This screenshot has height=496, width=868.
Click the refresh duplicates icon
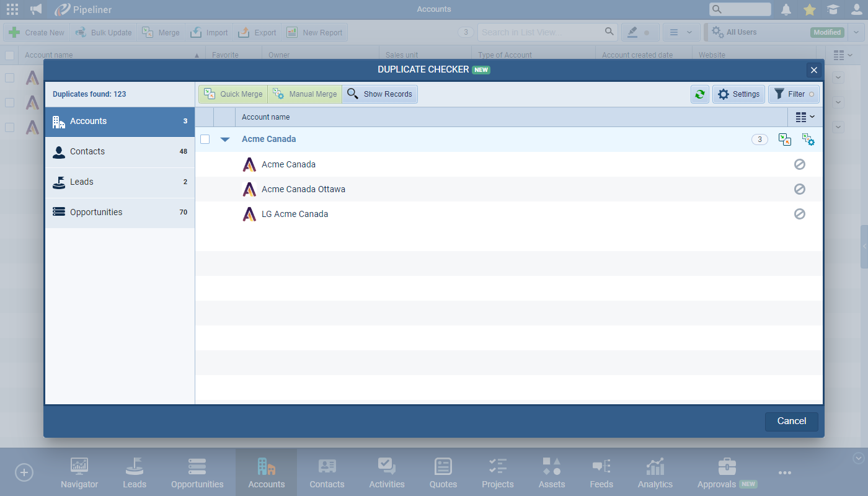click(x=700, y=94)
